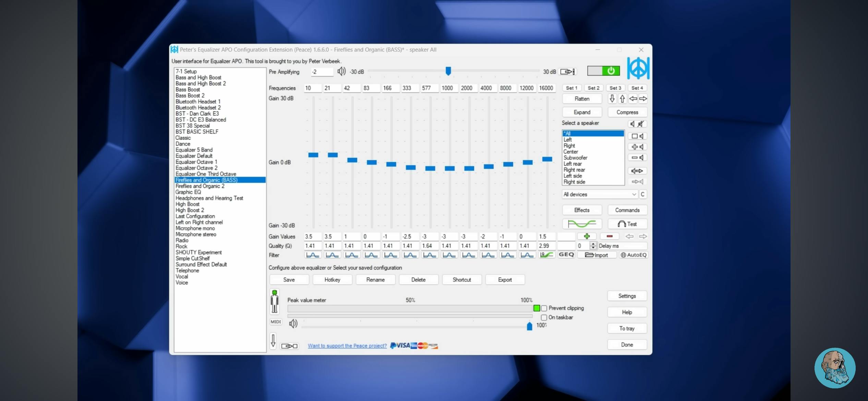This screenshot has width=868, height=401.
Task: Click the Delay ms stepper up arrow
Action: pos(593,244)
